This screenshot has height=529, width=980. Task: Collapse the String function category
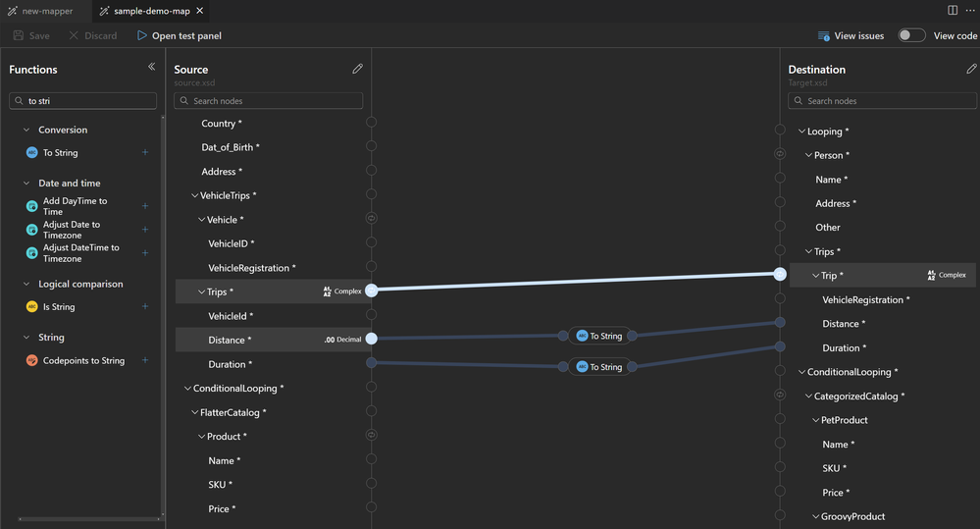coord(26,337)
